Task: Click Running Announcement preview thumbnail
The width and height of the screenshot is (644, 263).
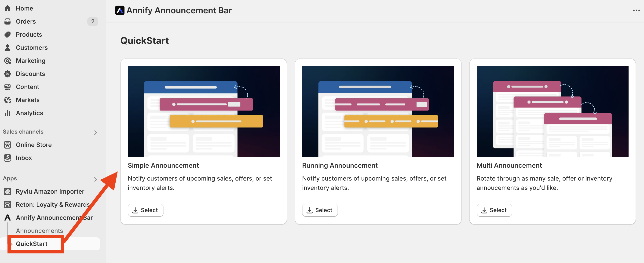Action: coord(378,111)
